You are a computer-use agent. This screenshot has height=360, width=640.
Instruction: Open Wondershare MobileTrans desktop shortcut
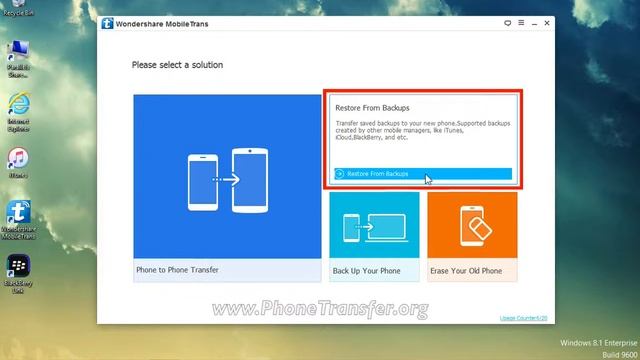[x=18, y=220]
